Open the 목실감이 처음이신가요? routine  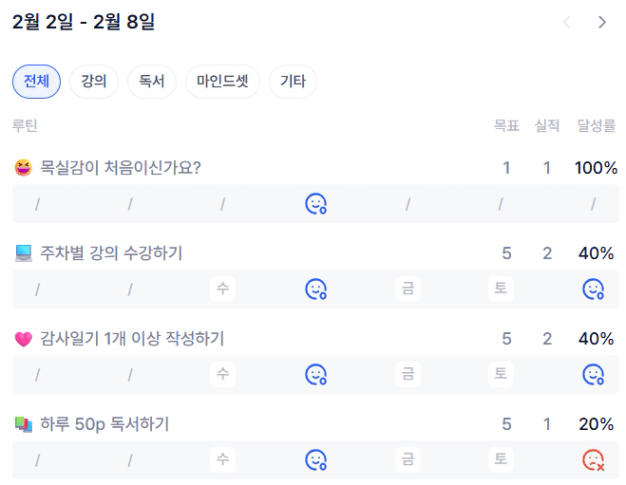[x=120, y=168]
